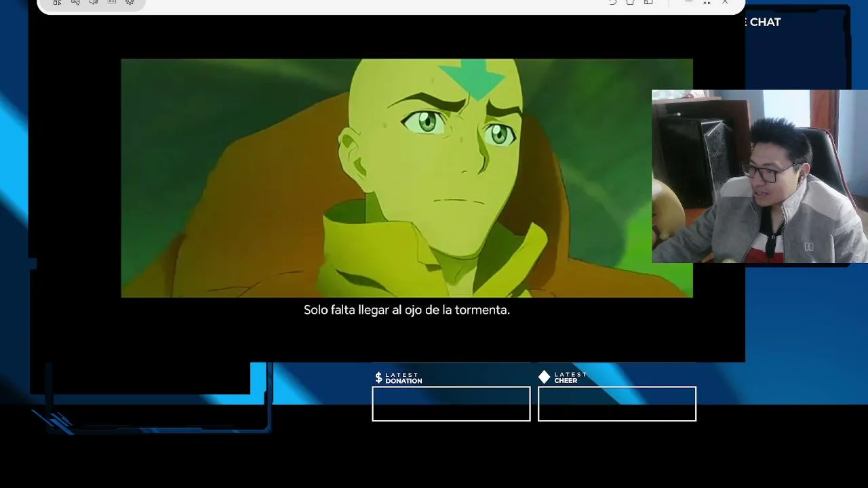Click the "LATEST CHEER" label
The height and width of the screenshot is (488, 868).
coord(570,378)
